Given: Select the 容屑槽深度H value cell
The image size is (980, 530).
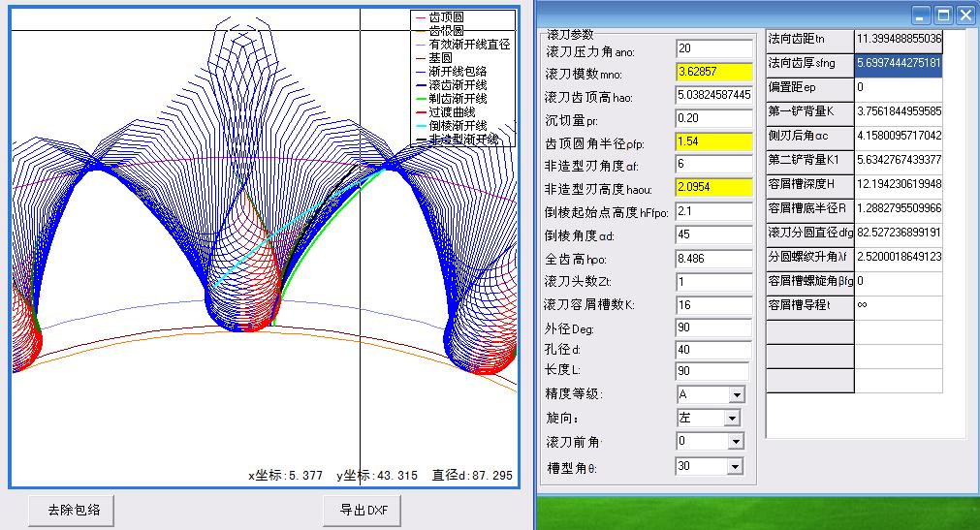Looking at the screenshot, I should (x=899, y=185).
